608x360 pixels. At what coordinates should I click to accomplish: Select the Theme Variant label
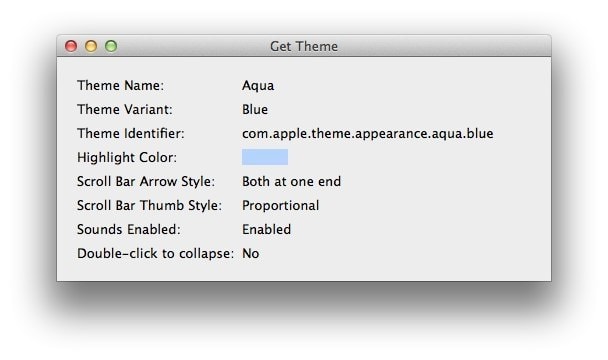pos(124,109)
